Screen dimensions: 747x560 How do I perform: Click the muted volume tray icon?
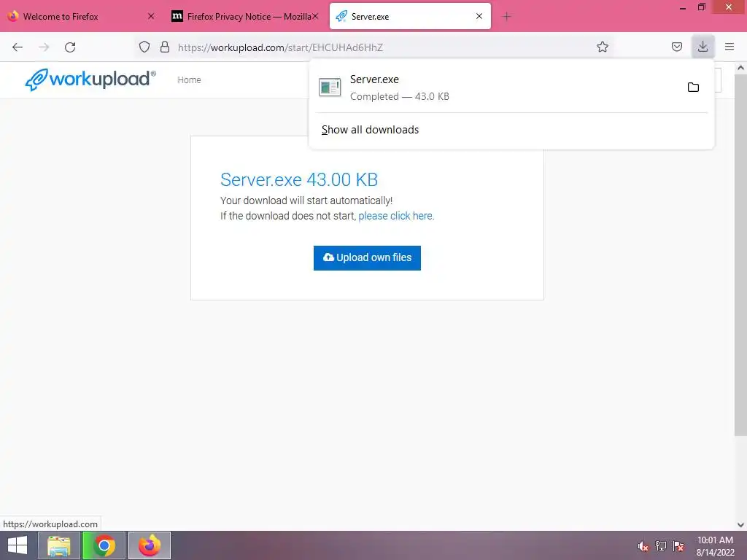pyautogui.click(x=643, y=546)
